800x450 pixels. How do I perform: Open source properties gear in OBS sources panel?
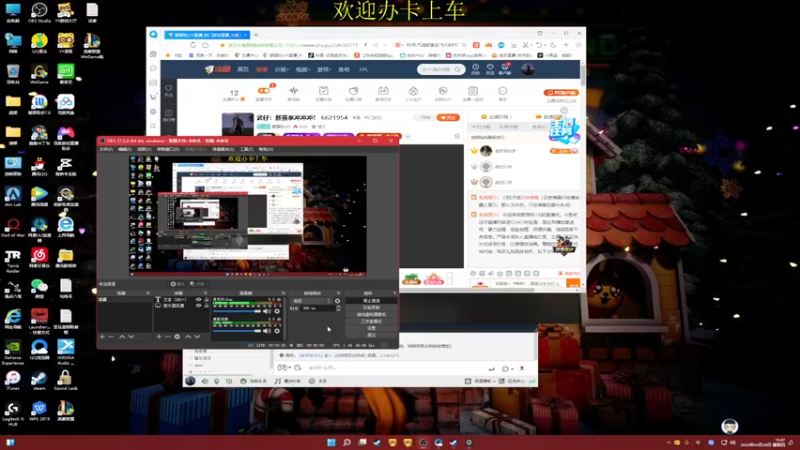click(x=177, y=337)
